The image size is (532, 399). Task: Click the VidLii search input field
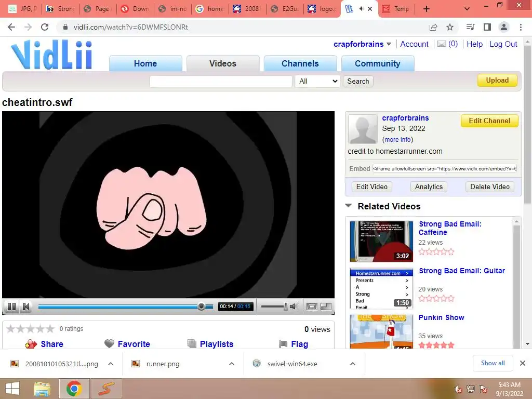221,81
